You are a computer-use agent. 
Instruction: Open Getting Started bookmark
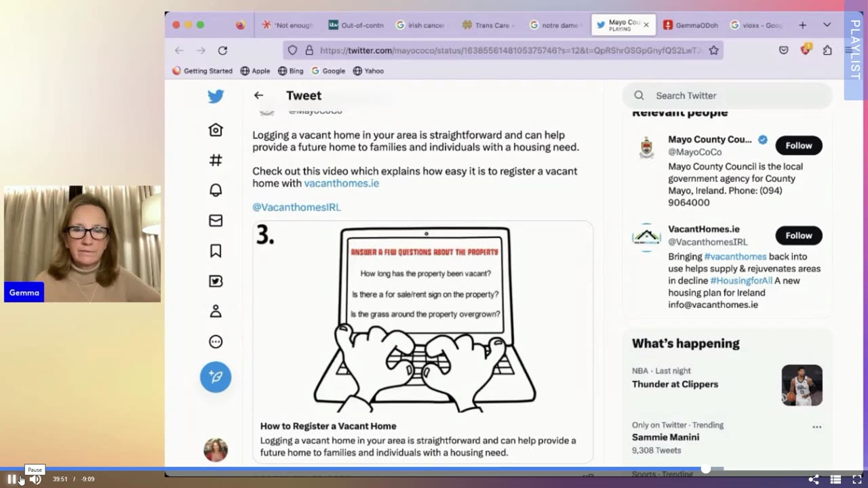[x=202, y=70]
